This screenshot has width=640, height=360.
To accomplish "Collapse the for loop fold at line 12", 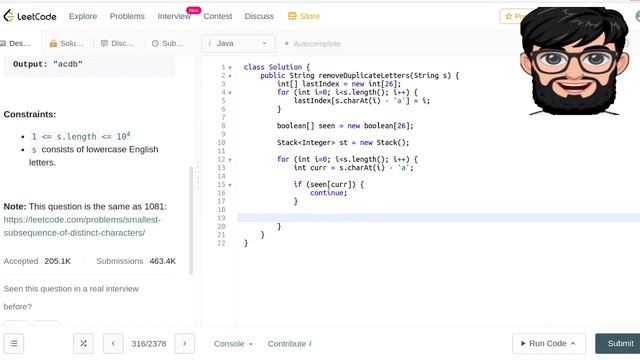I will [x=230, y=160].
